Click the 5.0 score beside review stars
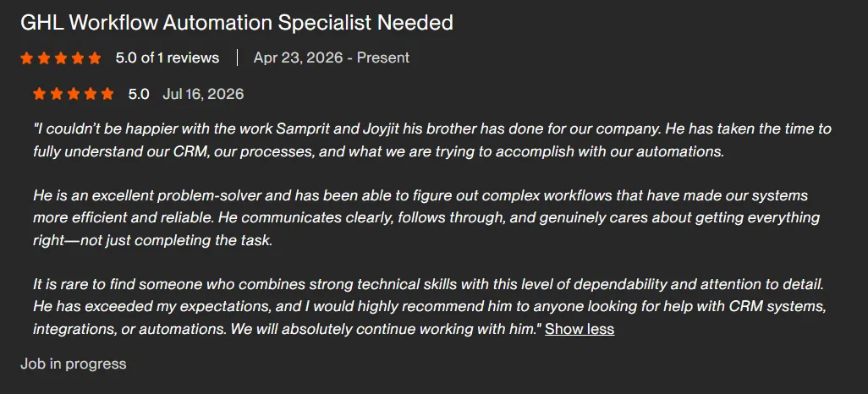 [x=139, y=94]
